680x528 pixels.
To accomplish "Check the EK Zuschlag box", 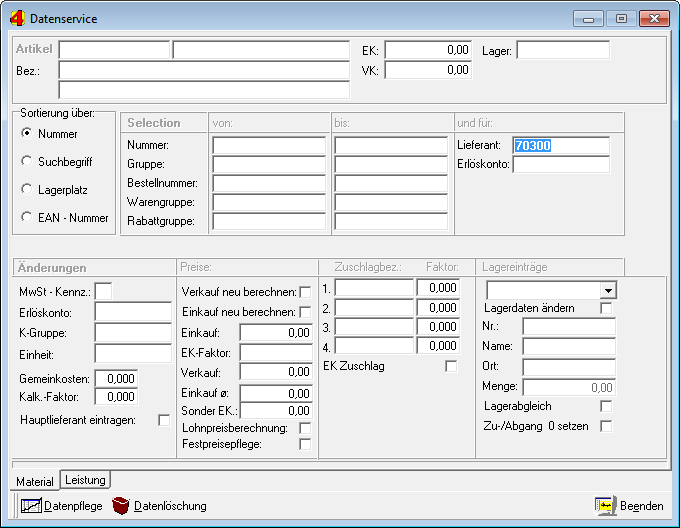I will 451,367.
